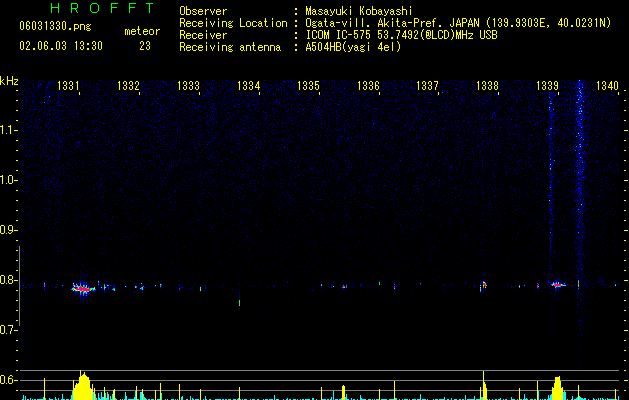Click the 1339 time axis marker
Image resolution: width=629 pixels, height=400 pixels.
[x=547, y=85]
